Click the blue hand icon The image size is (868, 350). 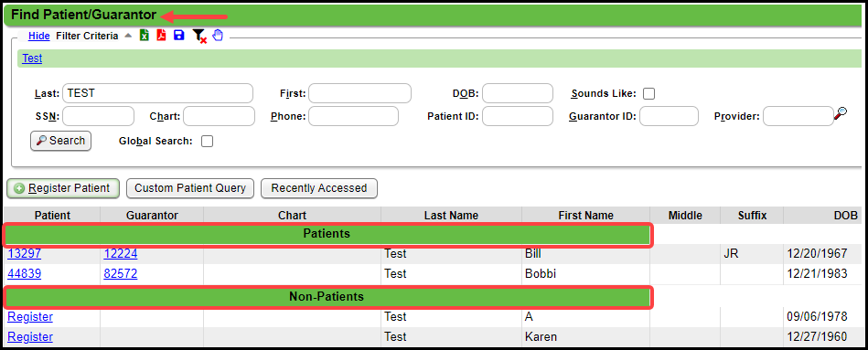[x=217, y=36]
